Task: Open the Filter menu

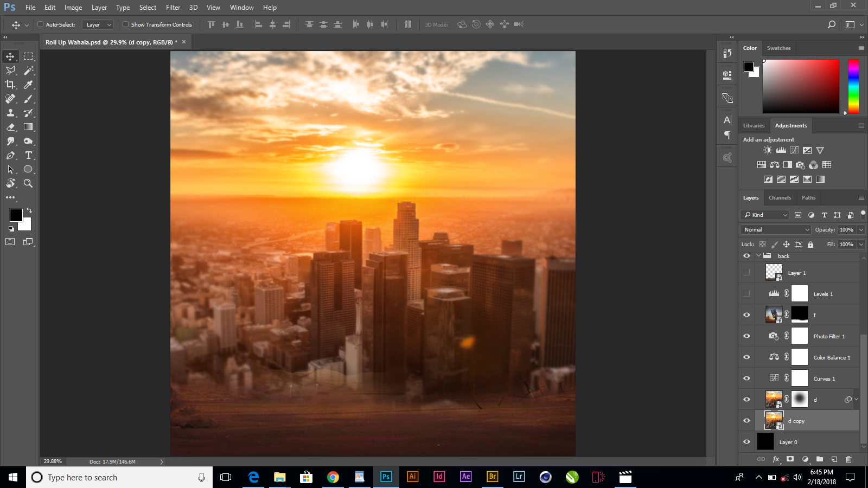Action: pos(173,8)
